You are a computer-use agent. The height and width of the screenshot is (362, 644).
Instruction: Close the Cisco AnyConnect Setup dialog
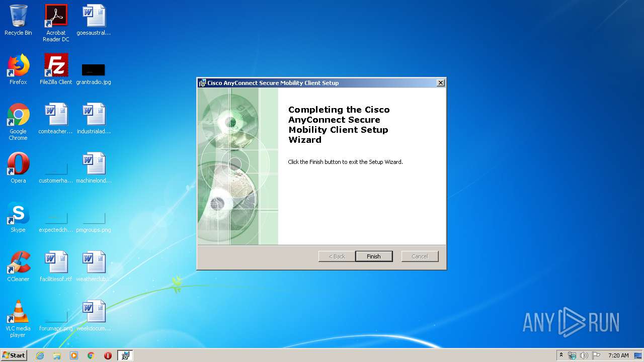click(441, 83)
